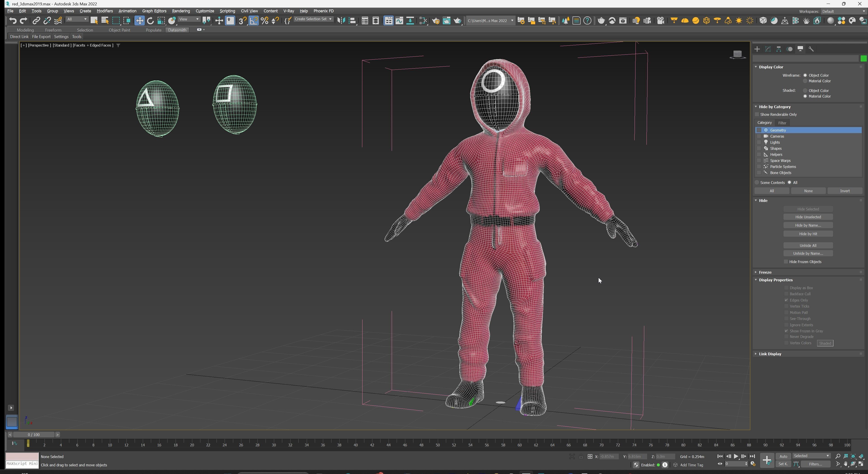Open the selection filter All dropdown

click(x=77, y=20)
